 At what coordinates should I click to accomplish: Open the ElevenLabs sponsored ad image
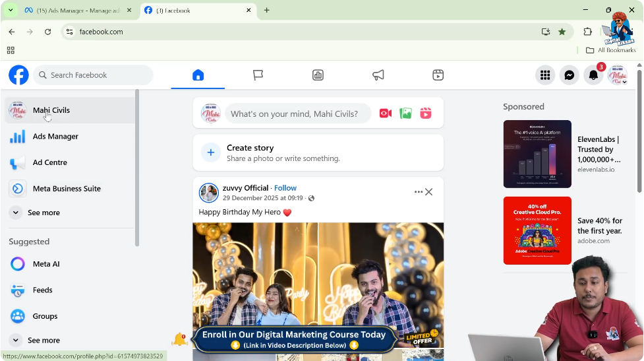click(537, 154)
